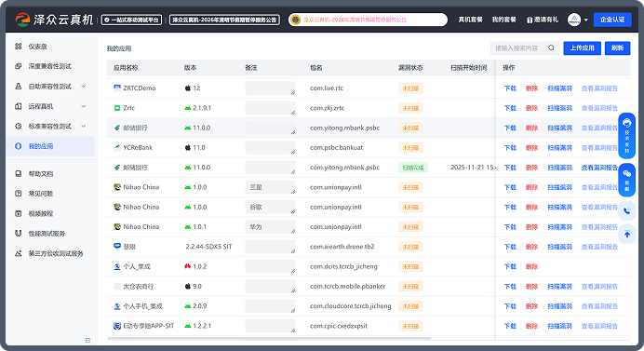Viewport: 644px width, 351px height.
Task: Click the 性能测试服务 shield icon
Action: 18,234
